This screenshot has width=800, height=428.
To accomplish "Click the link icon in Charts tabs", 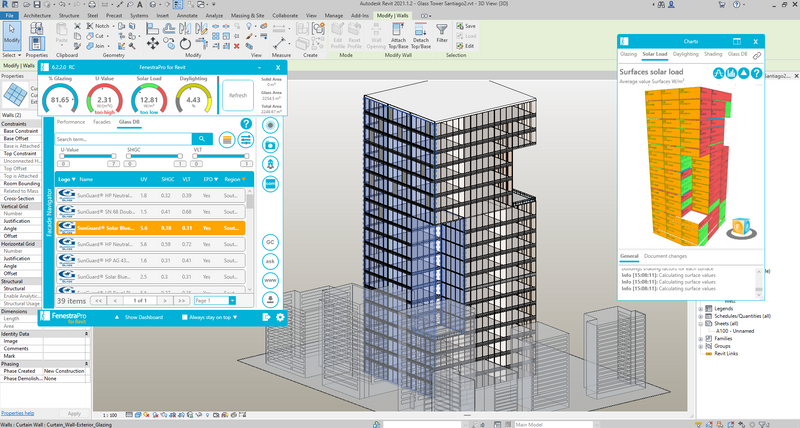I will pos(757,55).
